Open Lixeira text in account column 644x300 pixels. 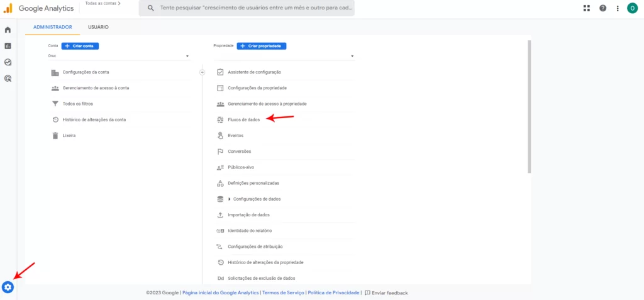coord(69,136)
